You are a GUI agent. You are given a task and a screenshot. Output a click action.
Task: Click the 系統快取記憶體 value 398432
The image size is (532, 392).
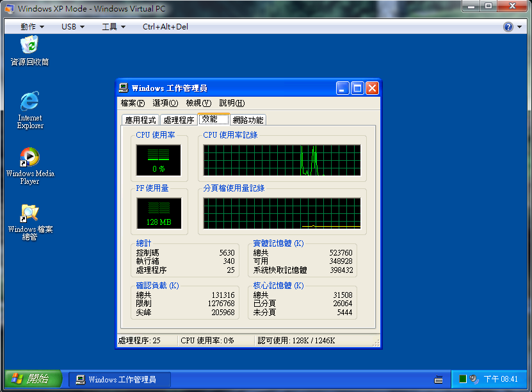342,270
